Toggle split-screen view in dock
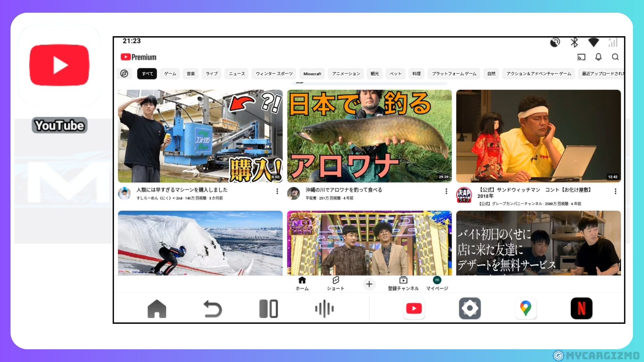 pyautogui.click(x=268, y=309)
